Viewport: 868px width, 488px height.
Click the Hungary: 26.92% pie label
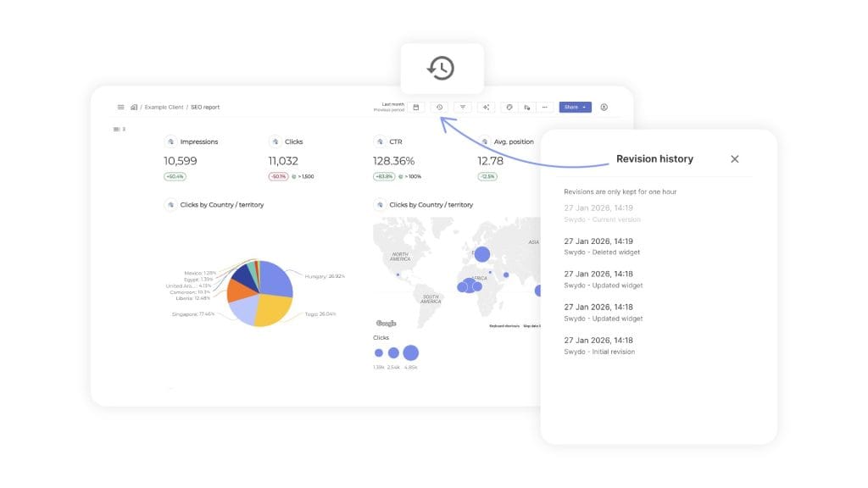(x=325, y=276)
